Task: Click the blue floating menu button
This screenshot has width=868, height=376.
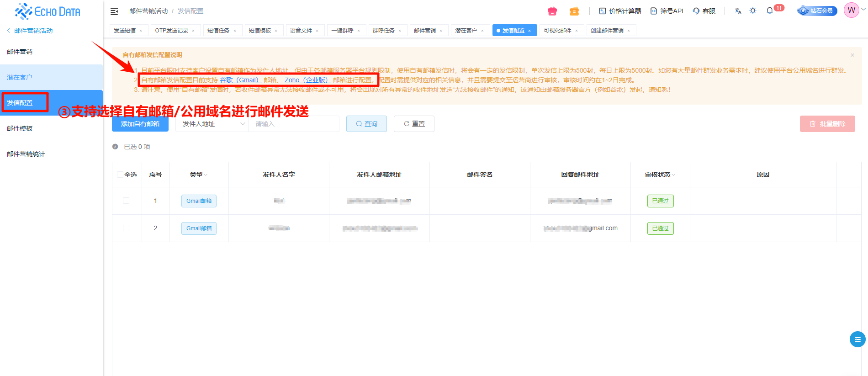Action: pyautogui.click(x=857, y=339)
